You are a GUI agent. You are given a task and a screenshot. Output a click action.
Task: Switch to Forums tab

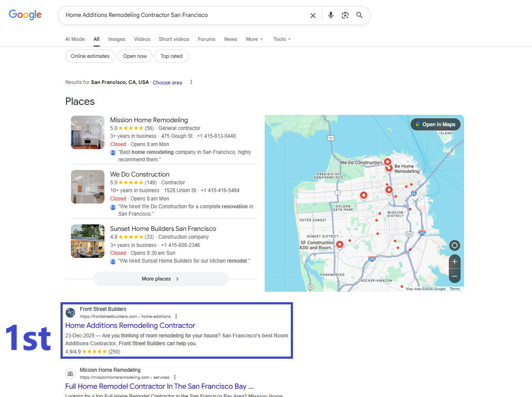point(206,39)
